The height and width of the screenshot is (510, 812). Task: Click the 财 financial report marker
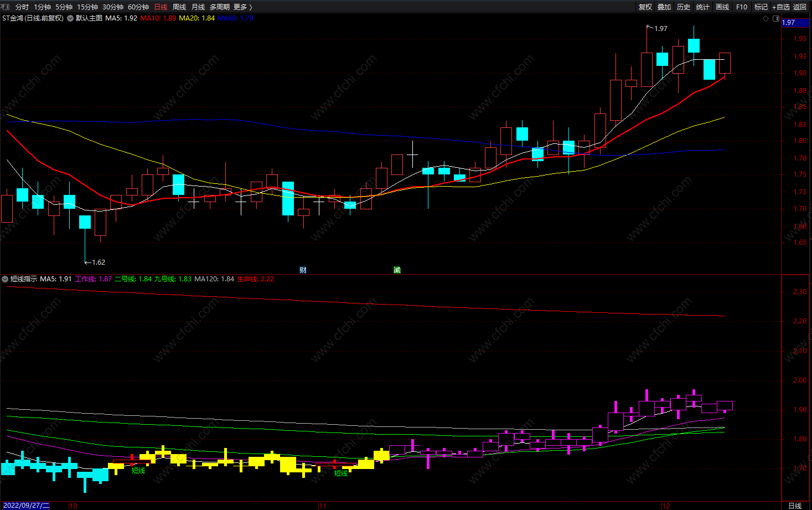pos(303,270)
